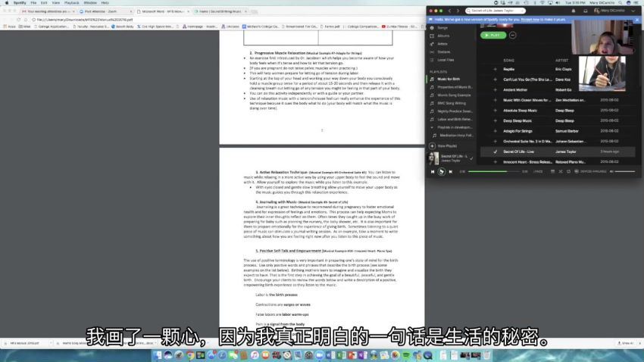The image size is (644, 362).
Task: Open artist Deep Sleep for Absolute Sleep Music
Action: point(564,111)
